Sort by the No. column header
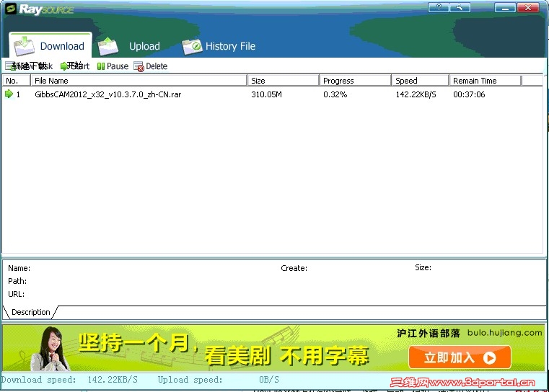Screen dimensions: 549x392 [x=17, y=81]
